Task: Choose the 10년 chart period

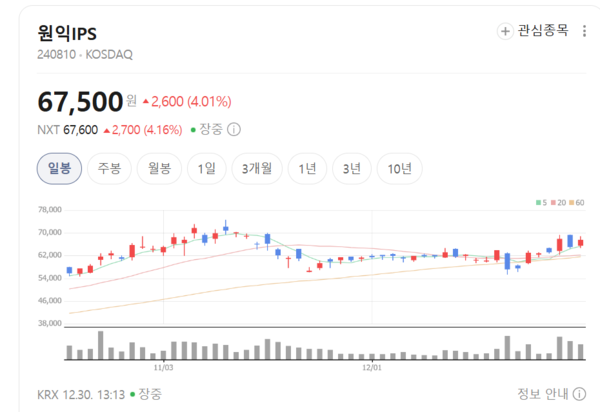Action: (400, 169)
